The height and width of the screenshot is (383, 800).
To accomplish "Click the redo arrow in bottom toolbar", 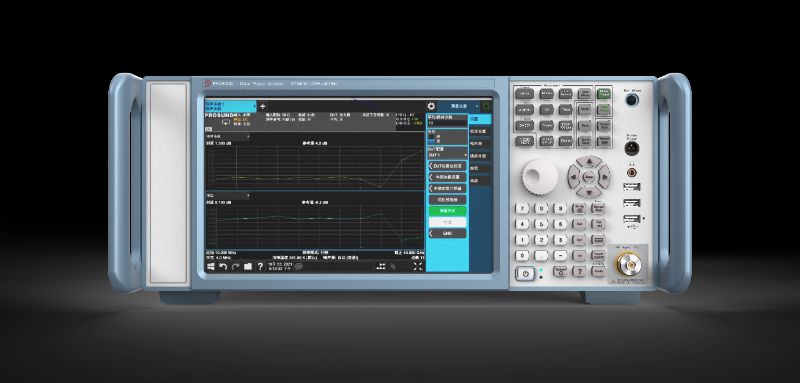I will 235,266.
